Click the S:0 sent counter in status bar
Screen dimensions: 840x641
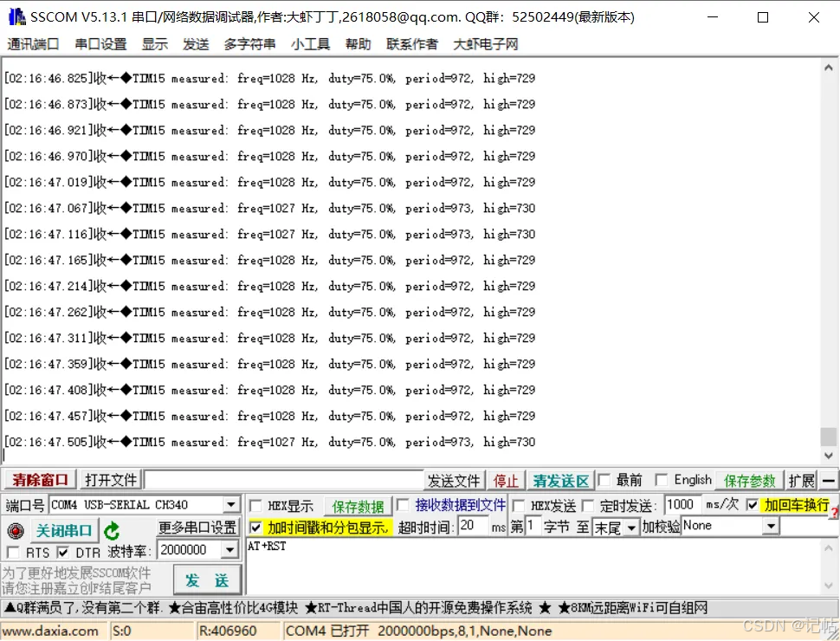[x=122, y=631]
